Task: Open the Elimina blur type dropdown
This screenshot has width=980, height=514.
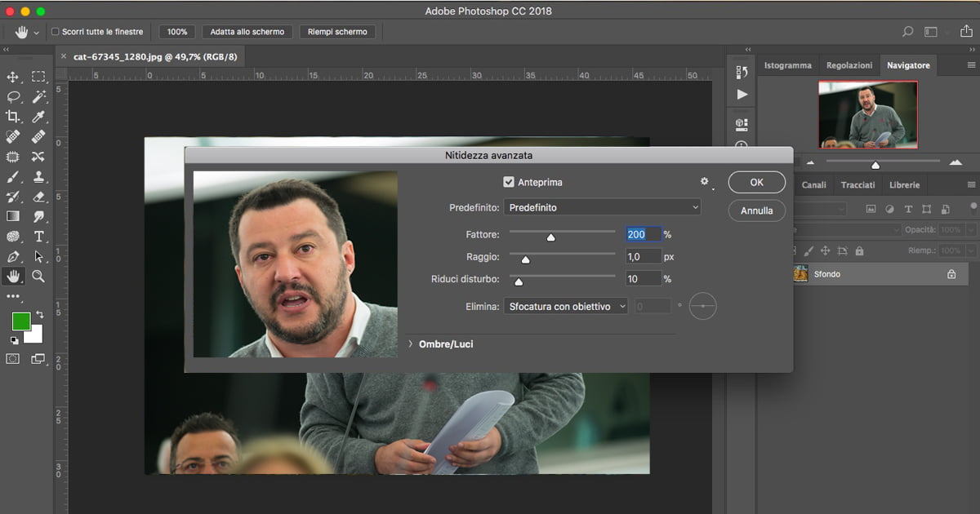Action: 565,307
